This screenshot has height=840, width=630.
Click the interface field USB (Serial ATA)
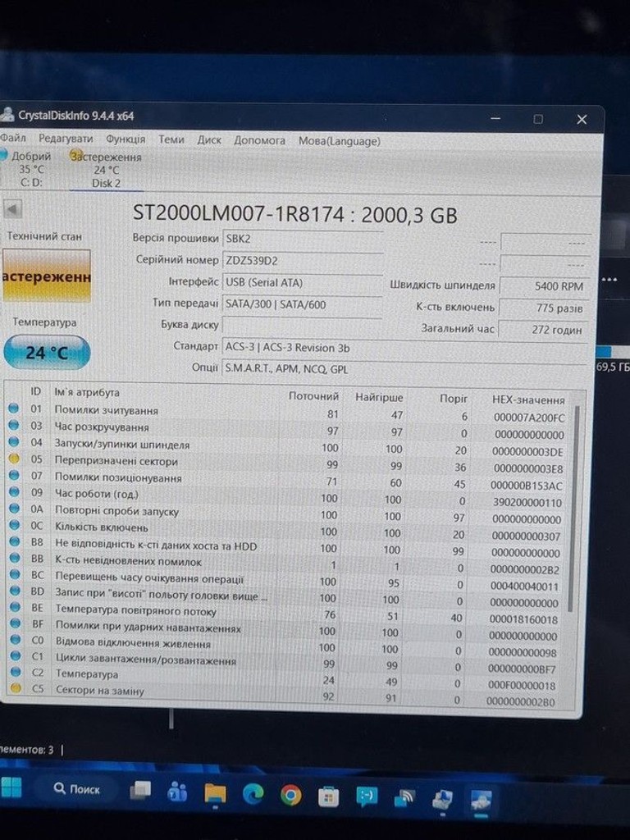point(303,282)
